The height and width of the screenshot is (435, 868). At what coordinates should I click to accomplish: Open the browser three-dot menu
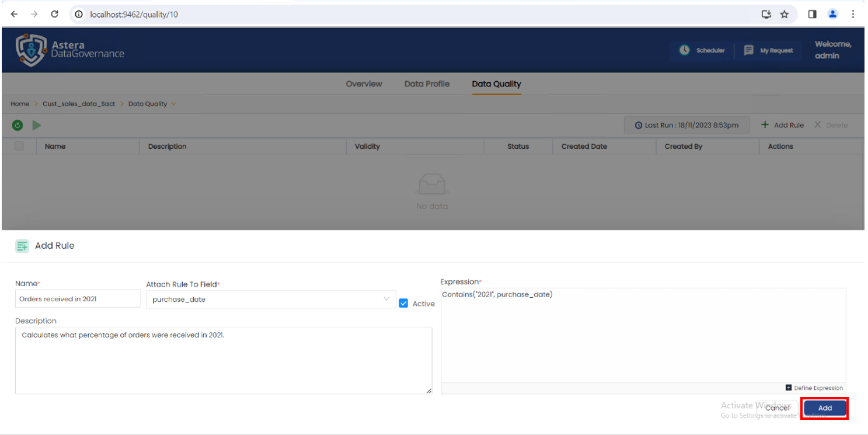(x=853, y=15)
